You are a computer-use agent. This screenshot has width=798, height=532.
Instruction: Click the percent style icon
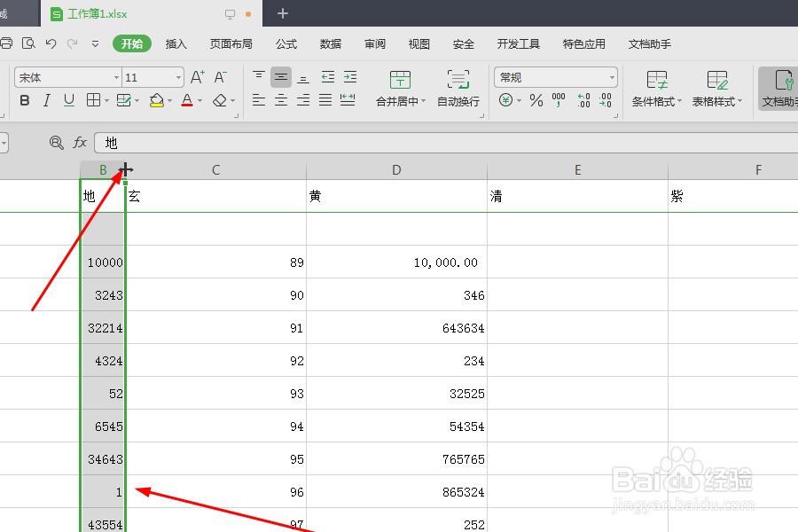click(536, 100)
